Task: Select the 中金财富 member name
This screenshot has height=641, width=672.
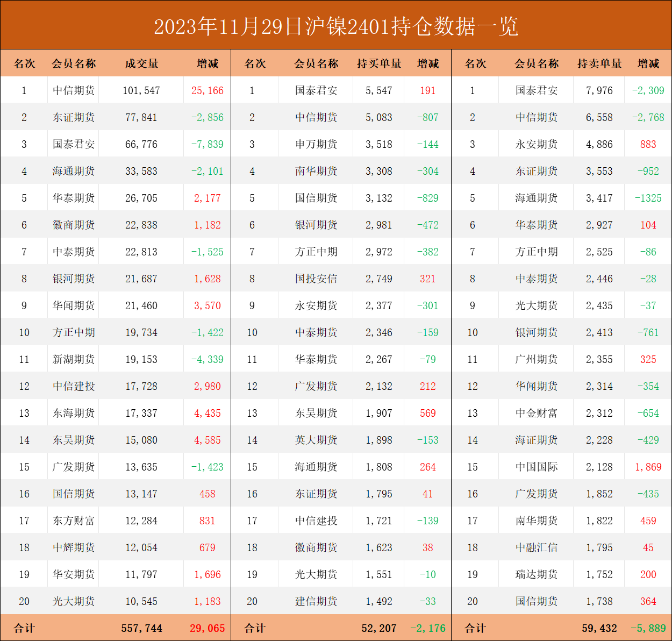Action: coord(537,413)
